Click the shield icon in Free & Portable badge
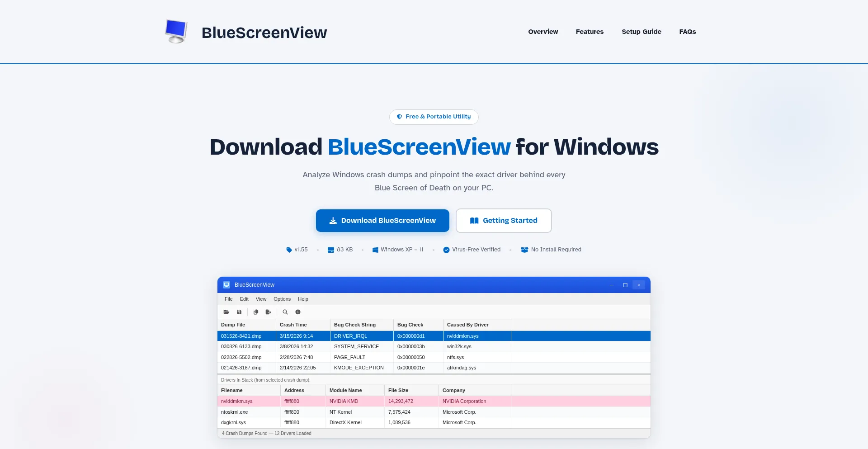This screenshot has width=868, height=449. (400, 117)
